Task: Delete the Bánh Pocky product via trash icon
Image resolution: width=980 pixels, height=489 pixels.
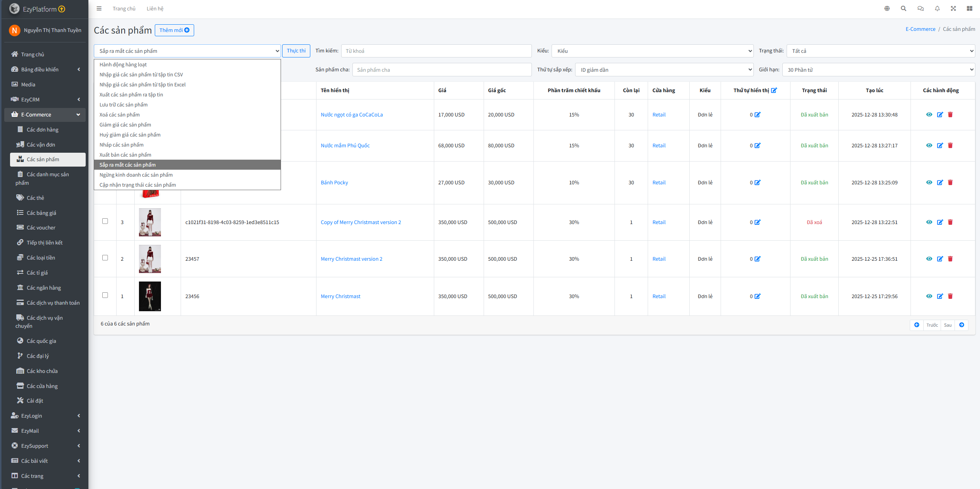Action: click(950, 182)
